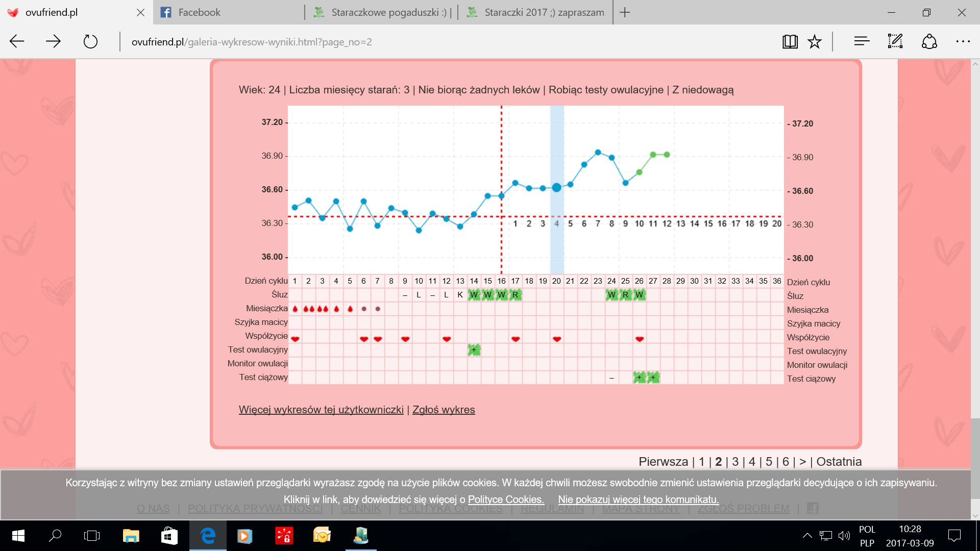Go back with the left arrow
This screenshot has width=980, height=551.
pyautogui.click(x=17, y=41)
